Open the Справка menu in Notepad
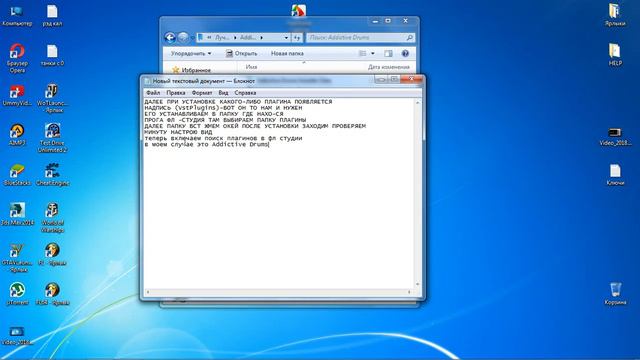This screenshot has height=360, width=640. [x=245, y=93]
